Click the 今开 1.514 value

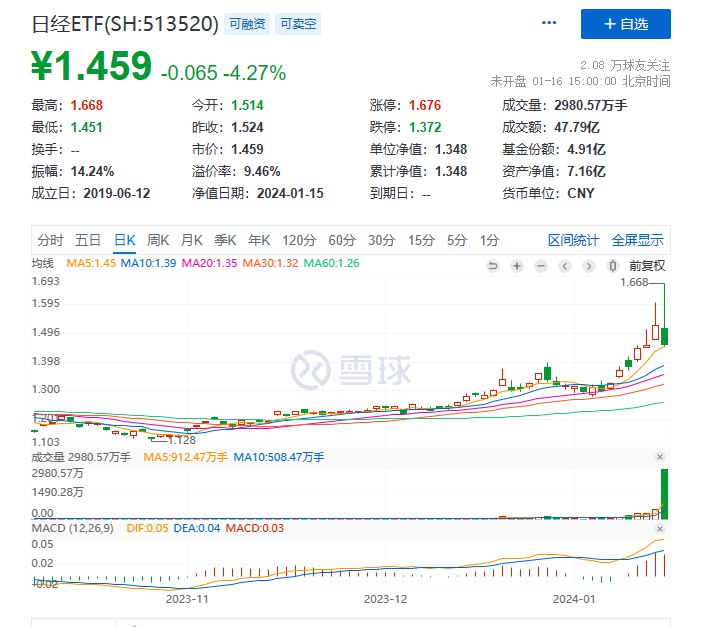[247, 106]
